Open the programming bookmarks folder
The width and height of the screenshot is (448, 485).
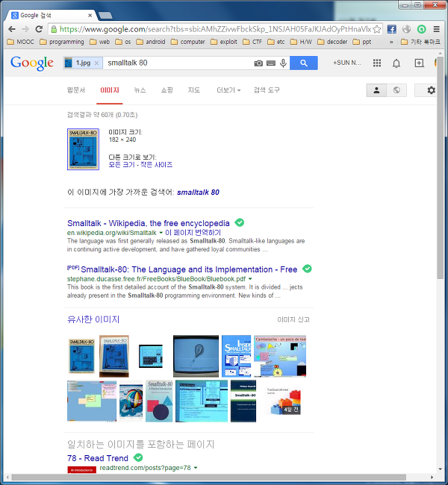62,42
